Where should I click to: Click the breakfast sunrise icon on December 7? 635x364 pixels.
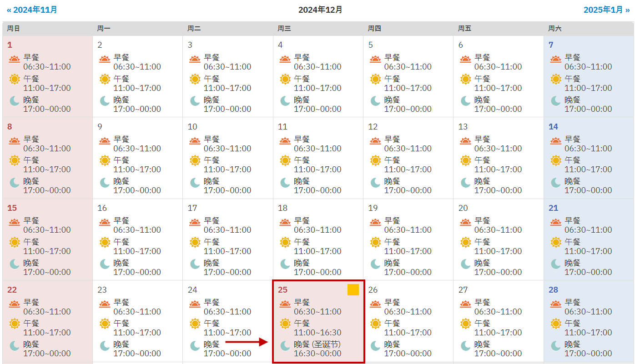pyautogui.click(x=556, y=59)
